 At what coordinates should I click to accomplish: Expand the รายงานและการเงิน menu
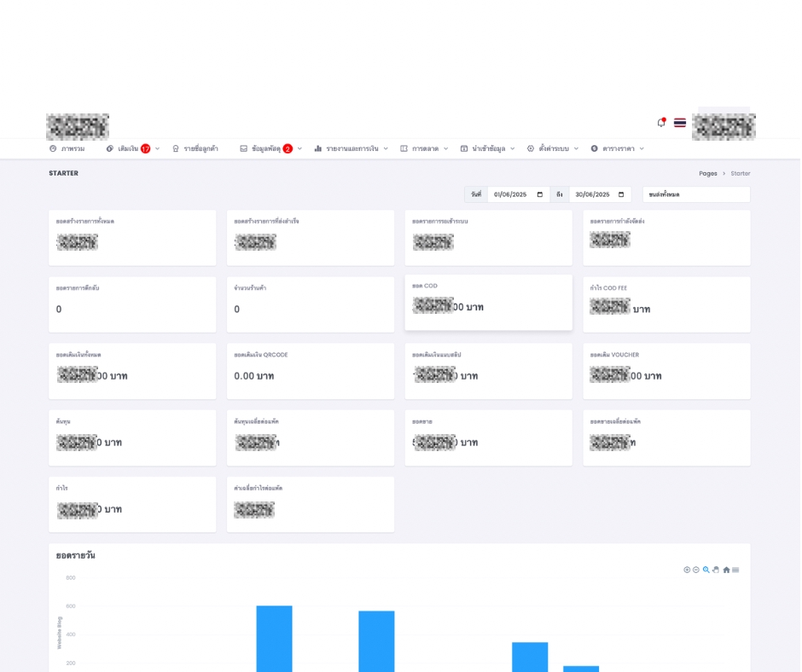tap(351, 148)
